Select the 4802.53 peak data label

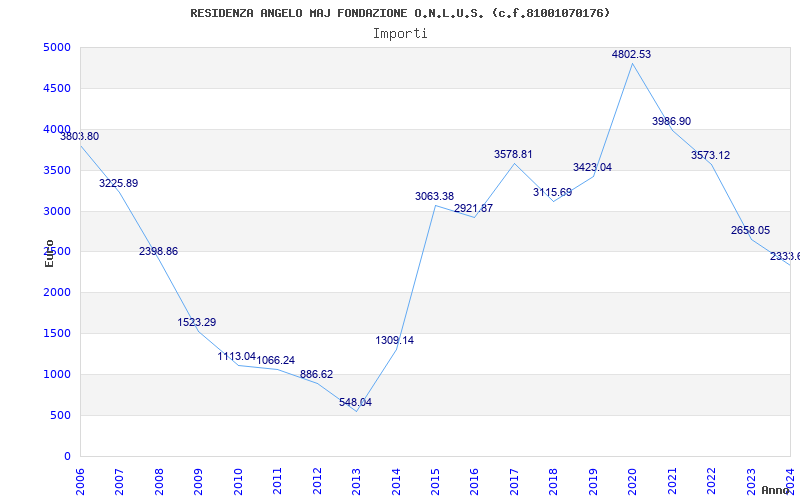point(632,55)
